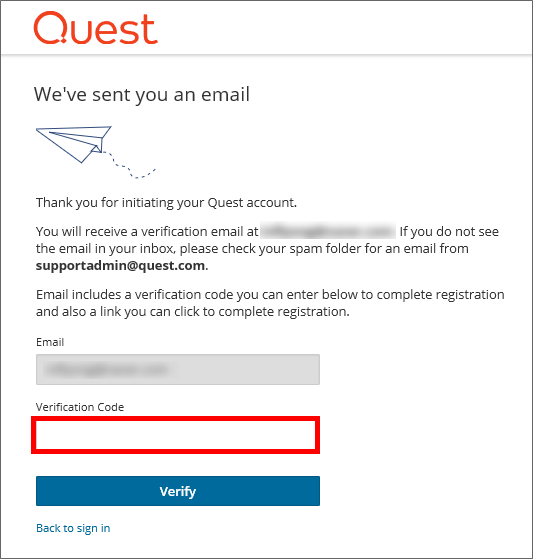Click the "We've sent you an email" heading
The height and width of the screenshot is (559, 533).
tap(142, 95)
